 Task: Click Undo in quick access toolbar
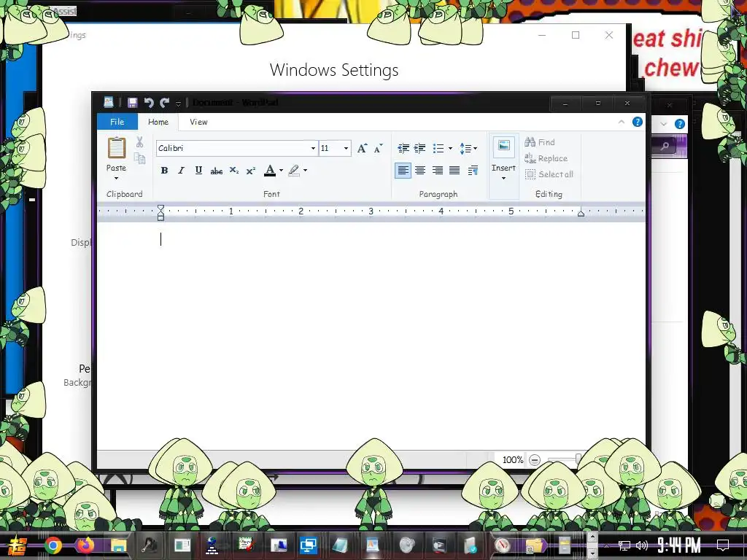pyautogui.click(x=149, y=102)
